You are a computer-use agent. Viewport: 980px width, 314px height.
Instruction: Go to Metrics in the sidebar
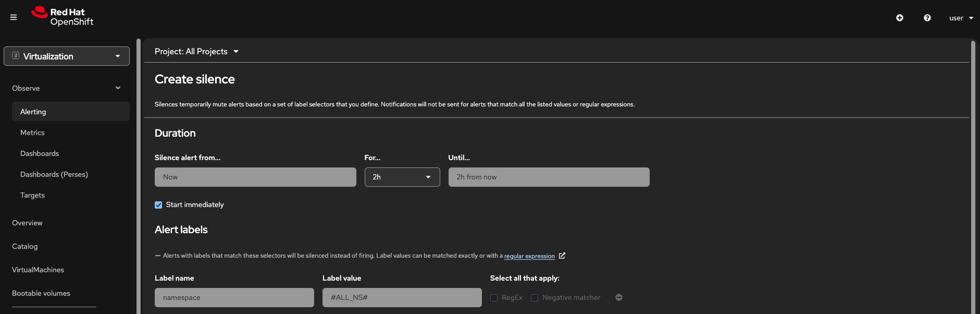coord(32,132)
